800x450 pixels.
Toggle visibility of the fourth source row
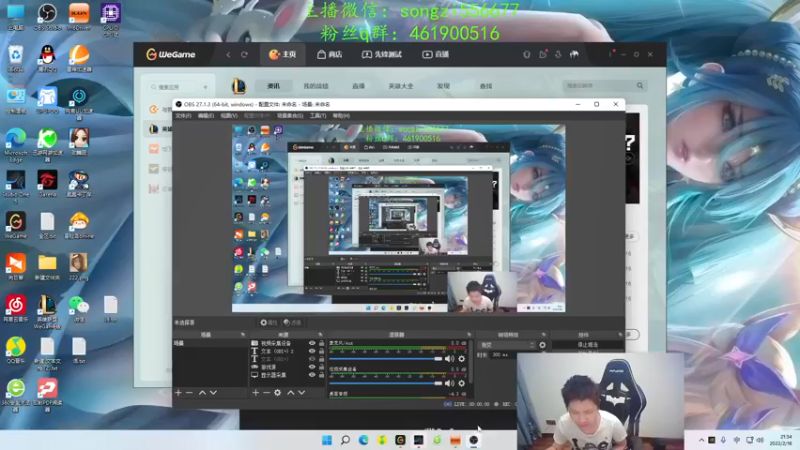click(312, 367)
